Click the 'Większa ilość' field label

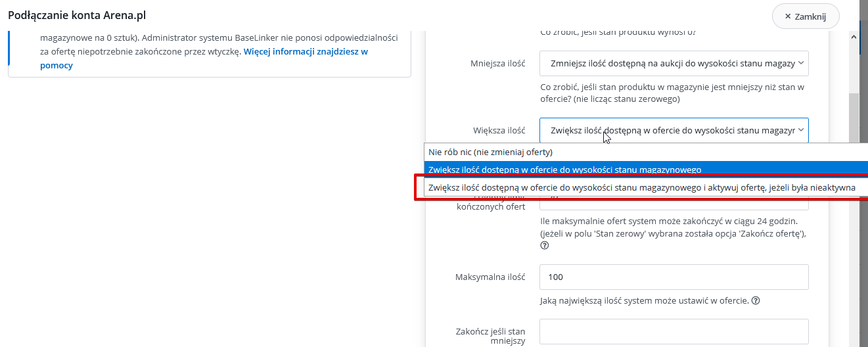click(x=499, y=131)
